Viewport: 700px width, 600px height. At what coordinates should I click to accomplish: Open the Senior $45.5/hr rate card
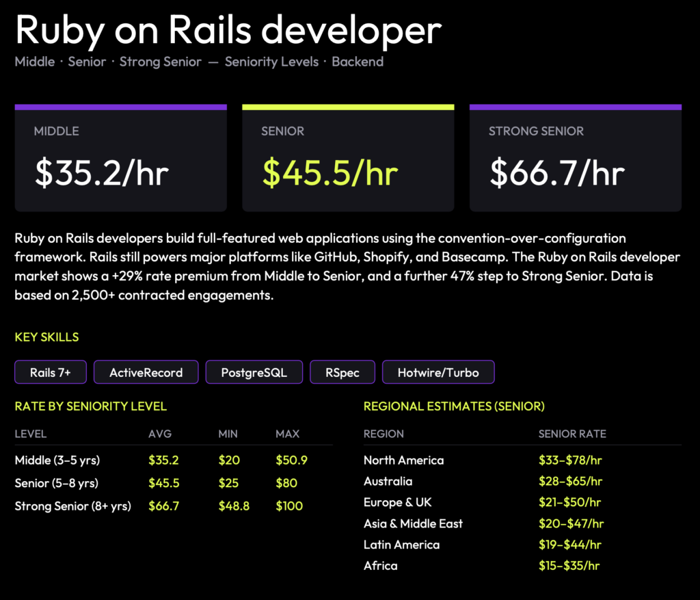tap(348, 158)
